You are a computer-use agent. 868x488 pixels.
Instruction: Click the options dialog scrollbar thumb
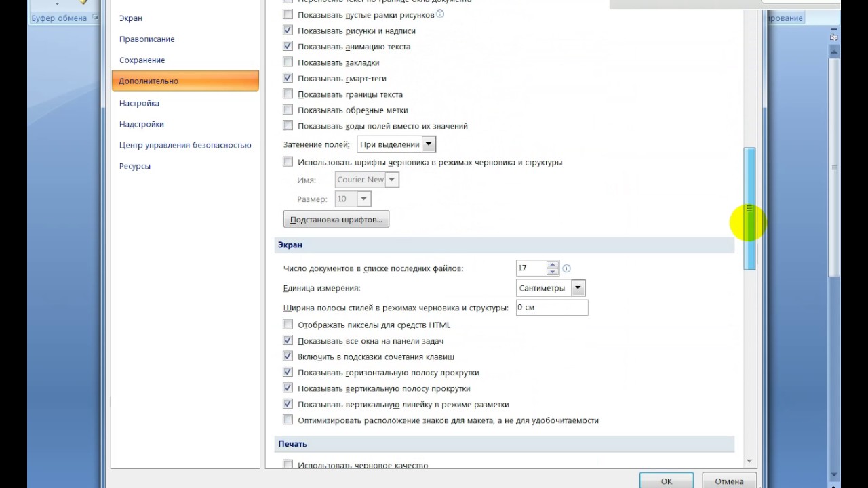pyautogui.click(x=749, y=209)
